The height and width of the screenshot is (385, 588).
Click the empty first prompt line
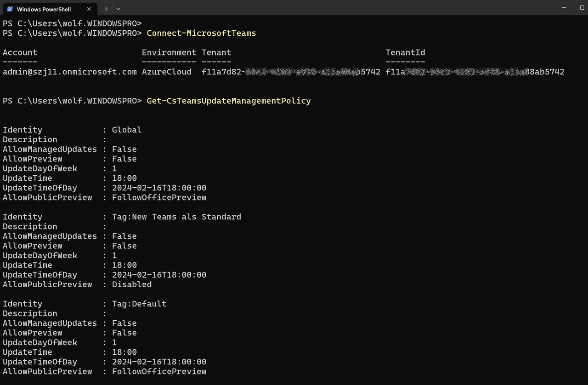tap(73, 23)
